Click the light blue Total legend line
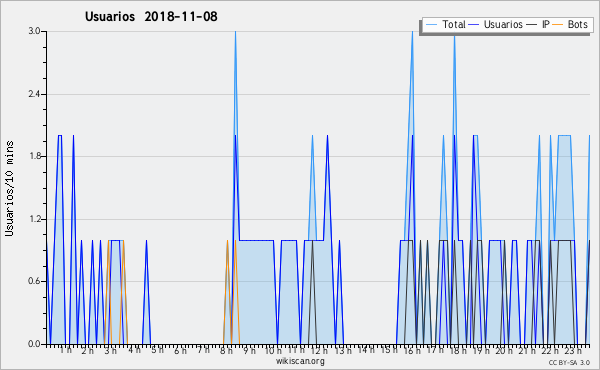Image resolution: width=600 pixels, height=370 pixels. (x=431, y=24)
